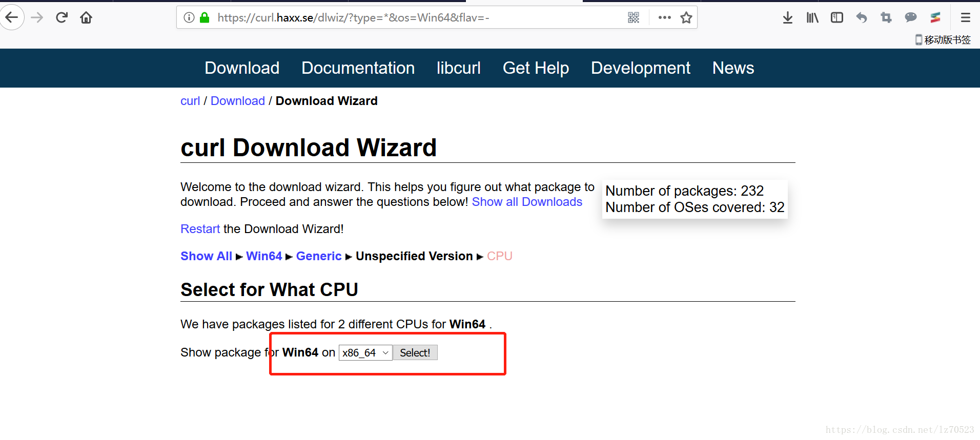
Task: Open page actions three-dot menu
Action: click(x=665, y=17)
